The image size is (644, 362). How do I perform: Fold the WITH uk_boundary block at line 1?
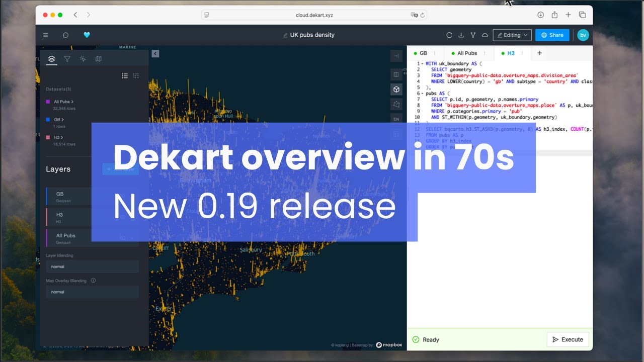pos(422,64)
